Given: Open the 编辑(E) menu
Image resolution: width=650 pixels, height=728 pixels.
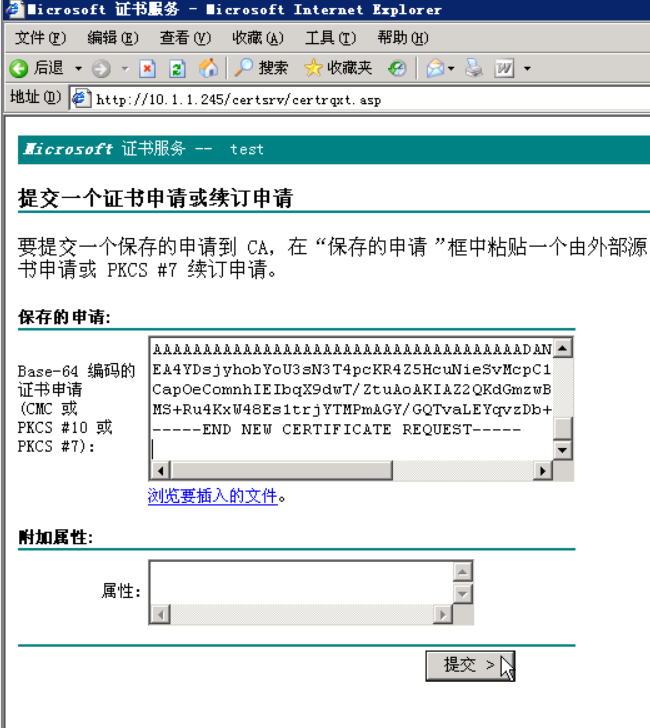Looking at the screenshot, I should [x=113, y=38].
